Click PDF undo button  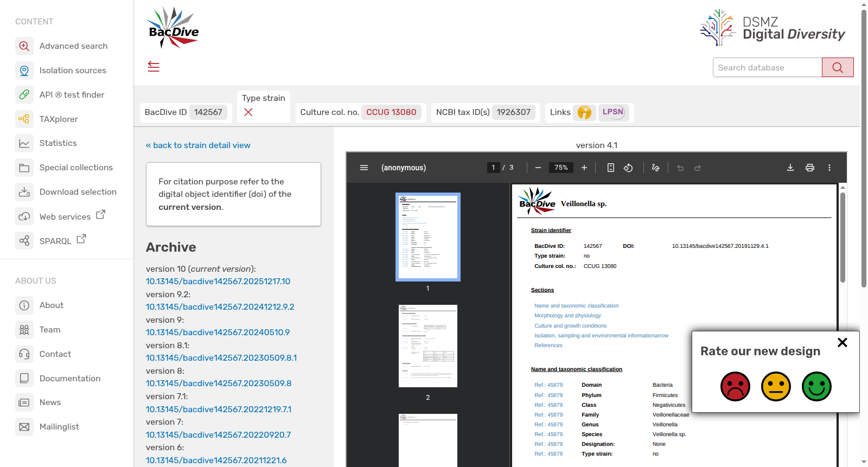pyautogui.click(x=680, y=168)
